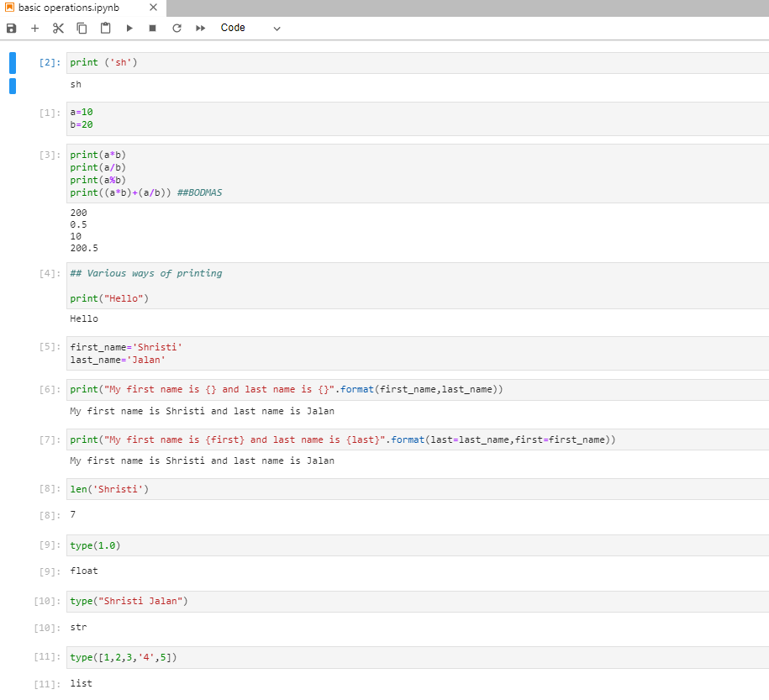Paste a cell using the clipboard icon
The width and height of the screenshot is (769, 700).
point(104,28)
